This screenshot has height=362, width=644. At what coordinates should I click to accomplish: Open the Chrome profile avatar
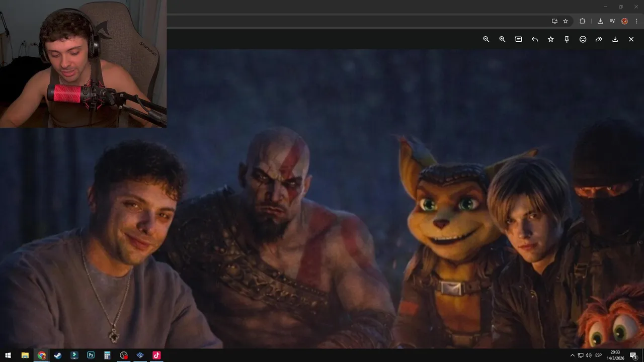pos(624,21)
